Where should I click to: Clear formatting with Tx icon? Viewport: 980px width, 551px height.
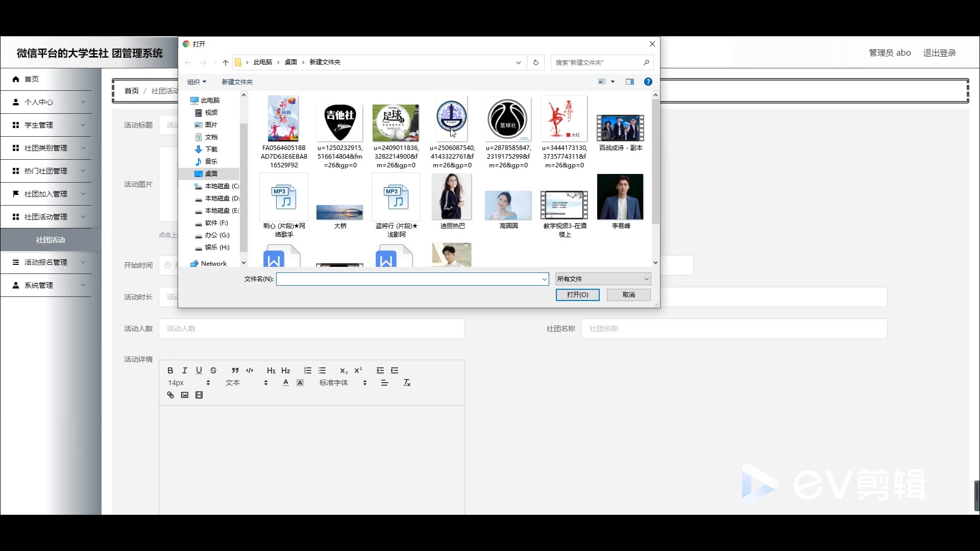tap(407, 383)
